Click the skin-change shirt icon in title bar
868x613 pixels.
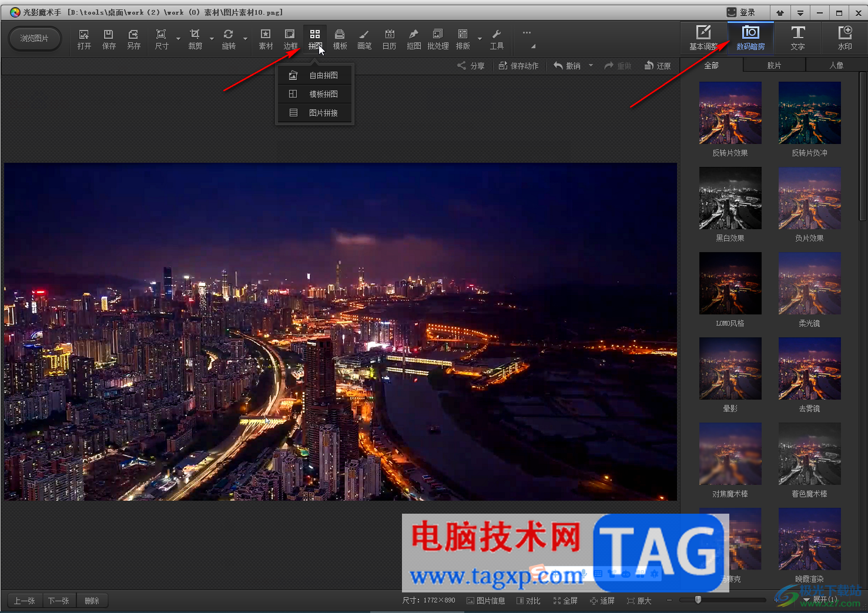780,12
